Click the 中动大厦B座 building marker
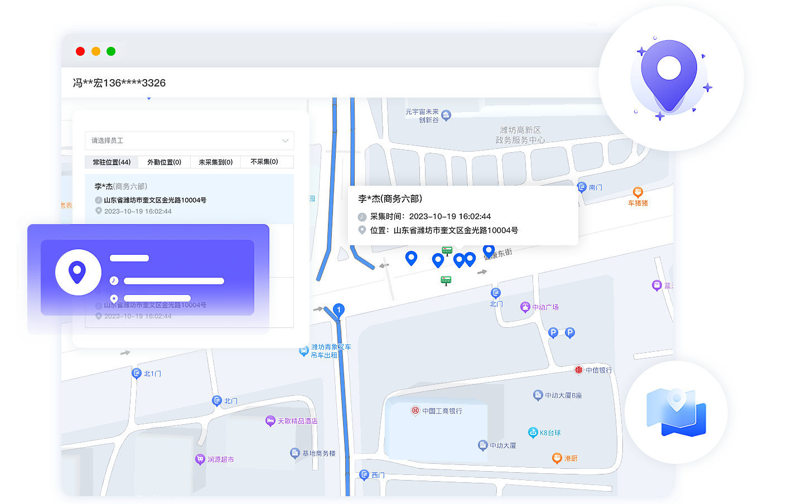 538,395
